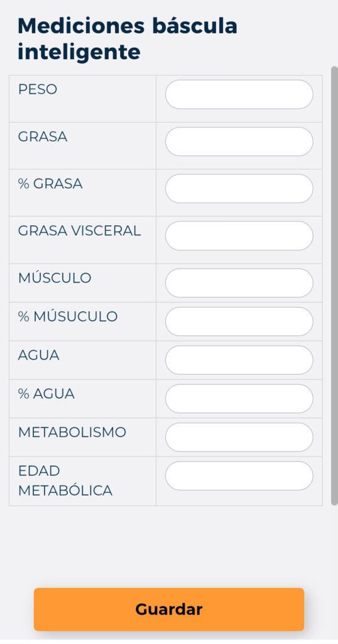
Task: Click the GRASA VISCERAL label text
Action: pos(80,231)
